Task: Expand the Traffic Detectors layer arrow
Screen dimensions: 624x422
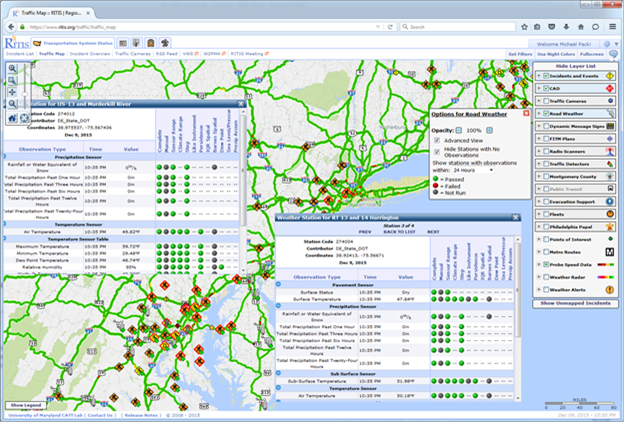Action: coord(539,164)
